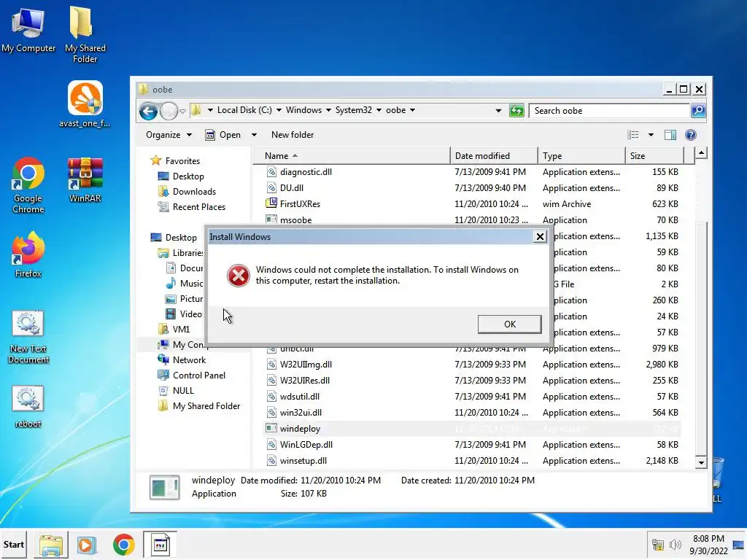Click file list scrollbar down arrow
This screenshot has height=560, width=747.
(701, 462)
